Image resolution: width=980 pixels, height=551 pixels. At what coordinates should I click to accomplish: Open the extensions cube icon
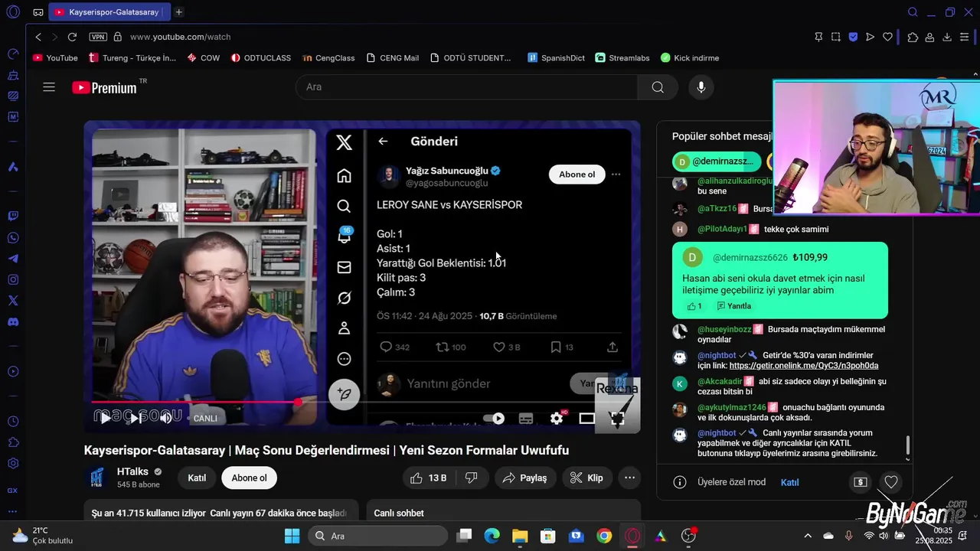(913, 37)
